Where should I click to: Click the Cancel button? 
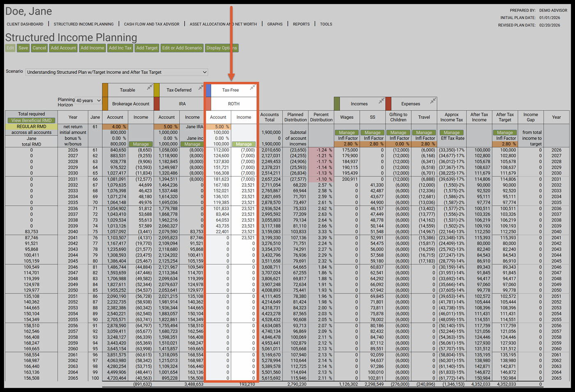[39, 48]
